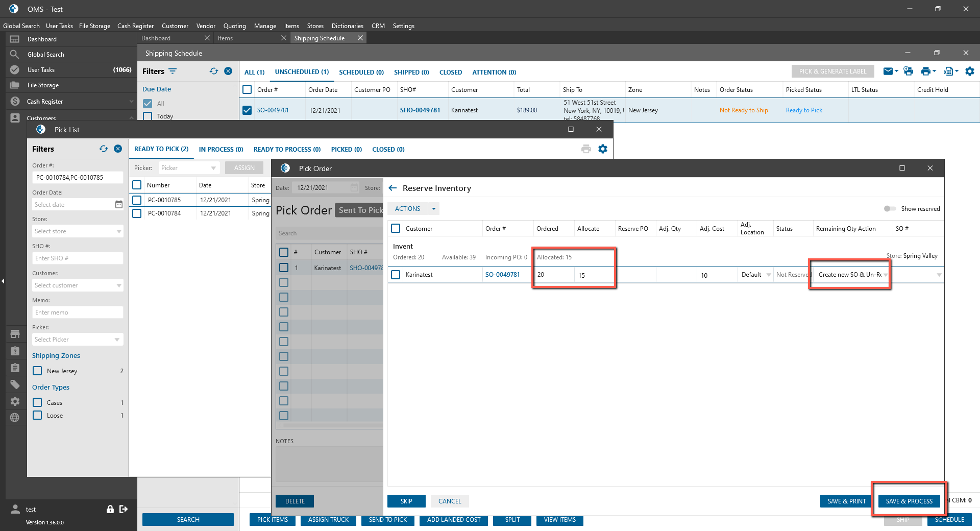The image size is (980, 531).
Task: Click the Global Search magnifier icon
Action: coord(15,54)
